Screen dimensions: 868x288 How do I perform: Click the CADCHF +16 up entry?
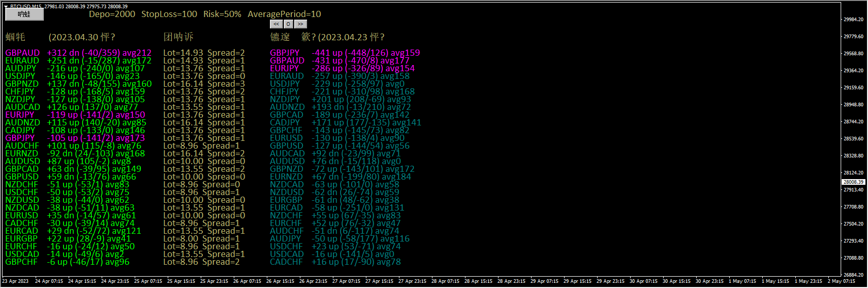coord(335,262)
